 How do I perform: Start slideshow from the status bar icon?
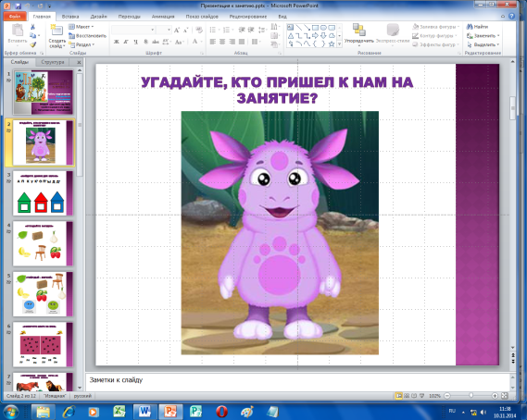point(421,396)
